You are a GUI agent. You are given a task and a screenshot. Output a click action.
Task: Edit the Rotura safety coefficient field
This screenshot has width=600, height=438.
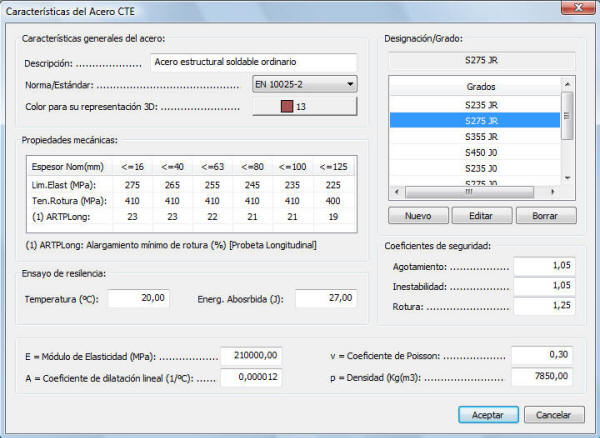[x=544, y=306]
